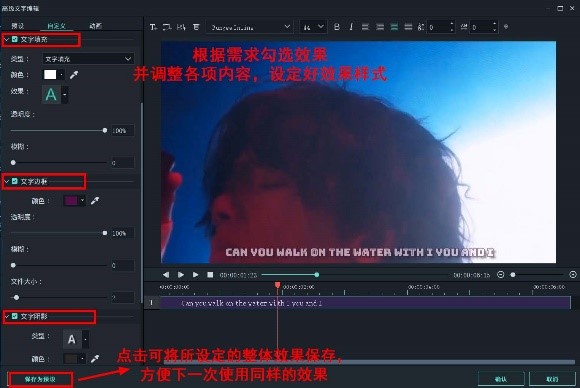
Task: Open the font size dropdown
Action: (x=313, y=27)
